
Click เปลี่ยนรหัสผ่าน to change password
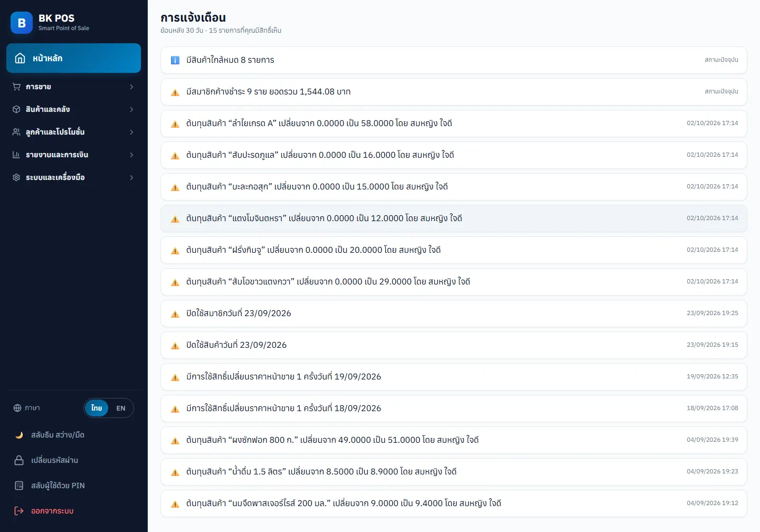tap(74, 460)
